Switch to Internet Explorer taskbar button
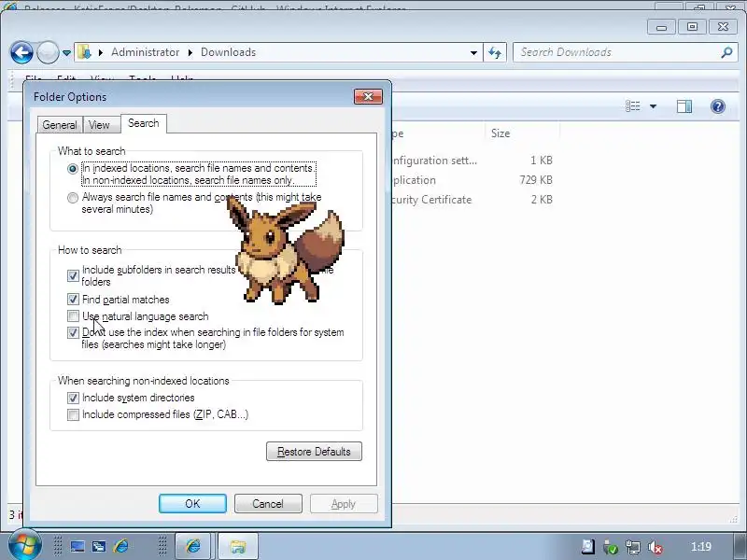 193,546
